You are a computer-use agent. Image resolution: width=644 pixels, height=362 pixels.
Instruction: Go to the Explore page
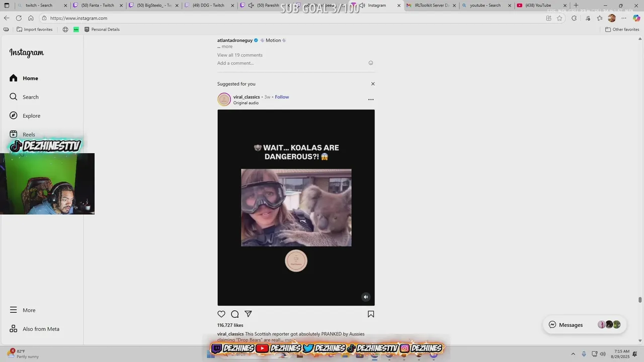tap(25, 116)
